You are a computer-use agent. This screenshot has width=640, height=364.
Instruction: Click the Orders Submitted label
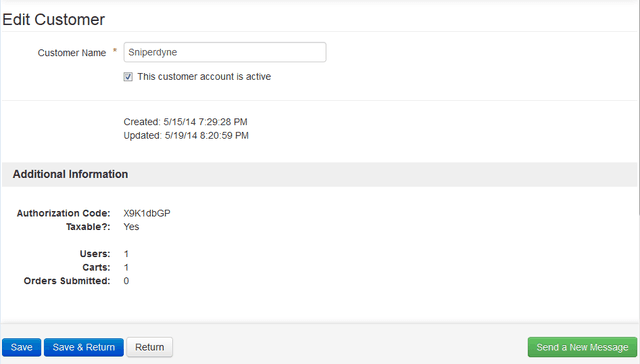point(67,281)
